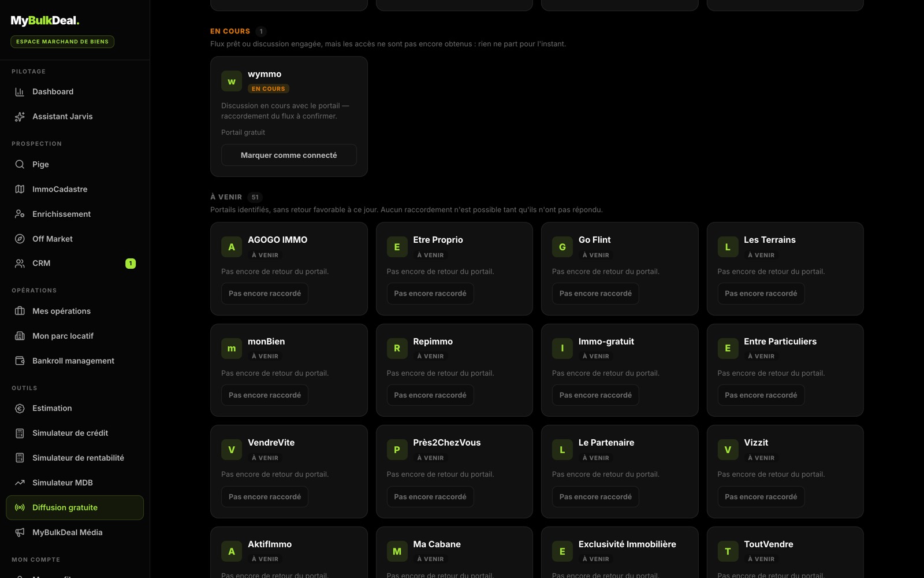Click Pas encore raccordé on Le Partenaire
924x578 pixels.
point(595,497)
